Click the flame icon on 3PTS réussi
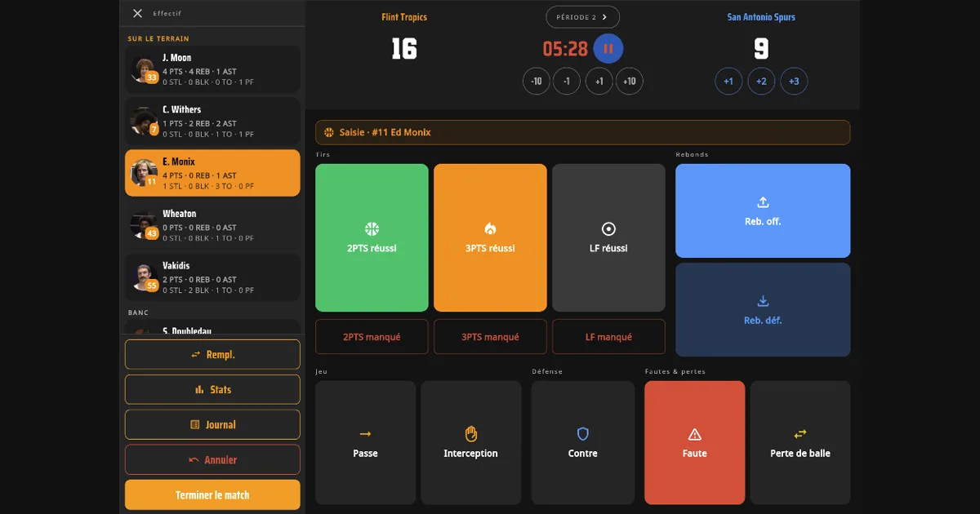 (490, 229)
